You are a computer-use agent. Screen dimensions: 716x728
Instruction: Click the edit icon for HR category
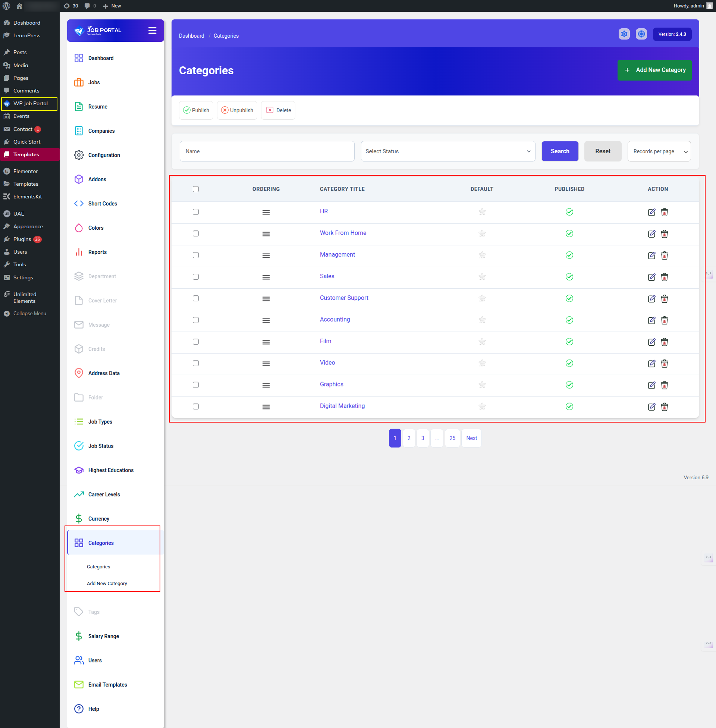click(651, 212)
